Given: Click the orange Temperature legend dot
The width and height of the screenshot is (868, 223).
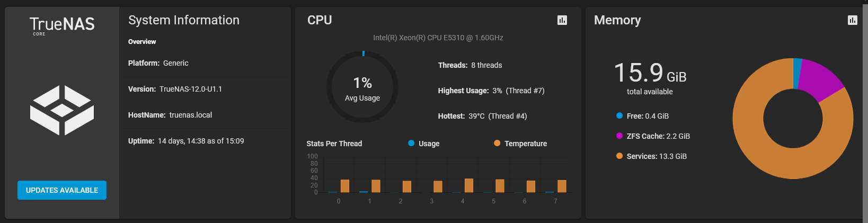Looking at the screenshot, I should coord(497,143).
